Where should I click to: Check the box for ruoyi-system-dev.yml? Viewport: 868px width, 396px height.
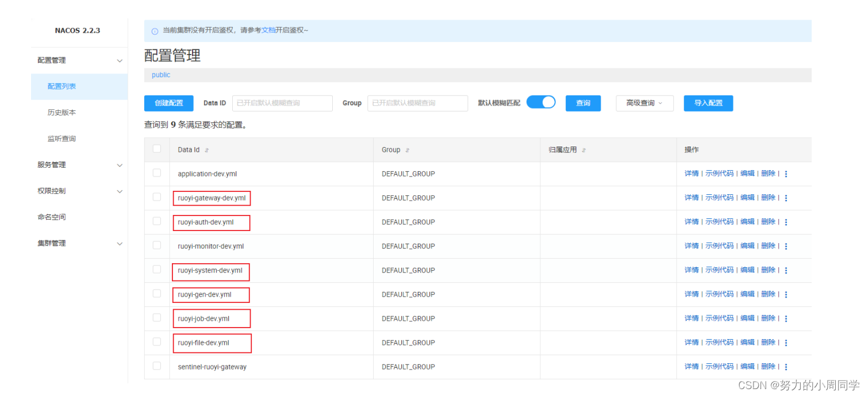click(157, 270)
